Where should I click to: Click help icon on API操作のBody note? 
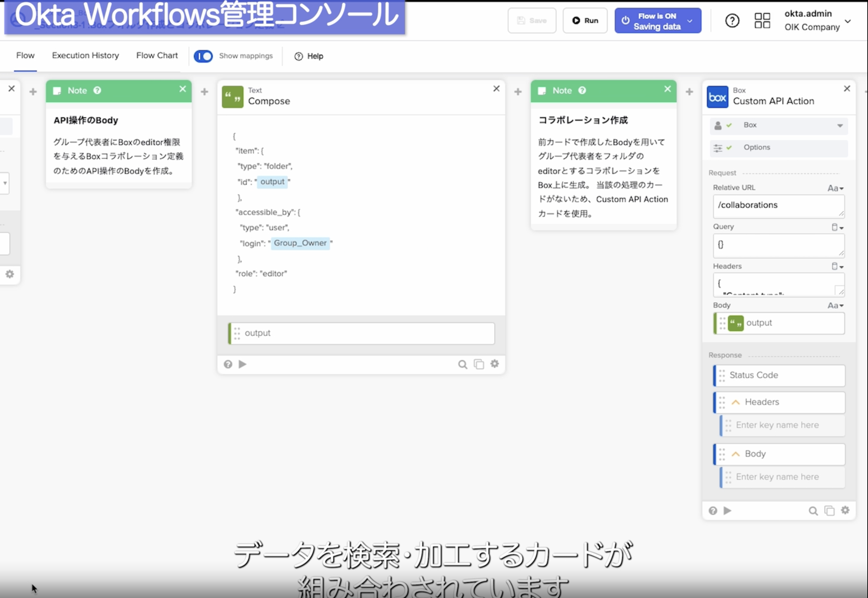(x=97, y=90)
